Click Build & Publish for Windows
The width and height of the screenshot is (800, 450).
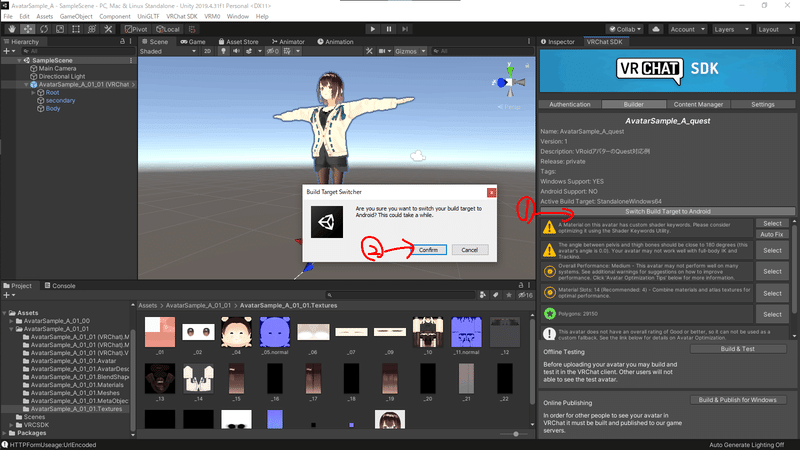point(738,400)
